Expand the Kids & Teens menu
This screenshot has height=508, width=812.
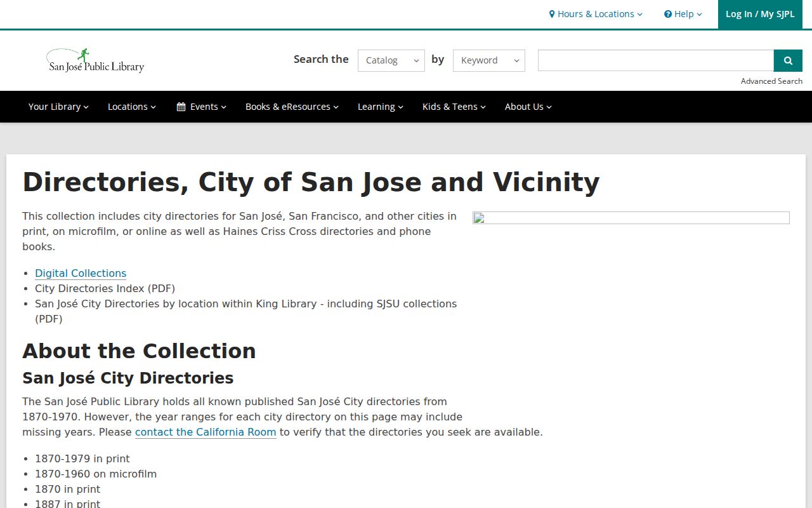tap(454, 107)
